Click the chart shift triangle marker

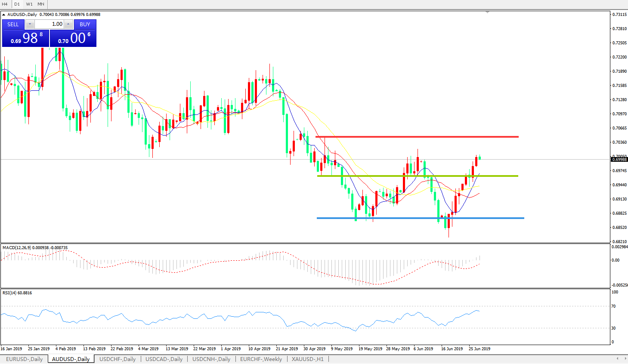[487, 12]
